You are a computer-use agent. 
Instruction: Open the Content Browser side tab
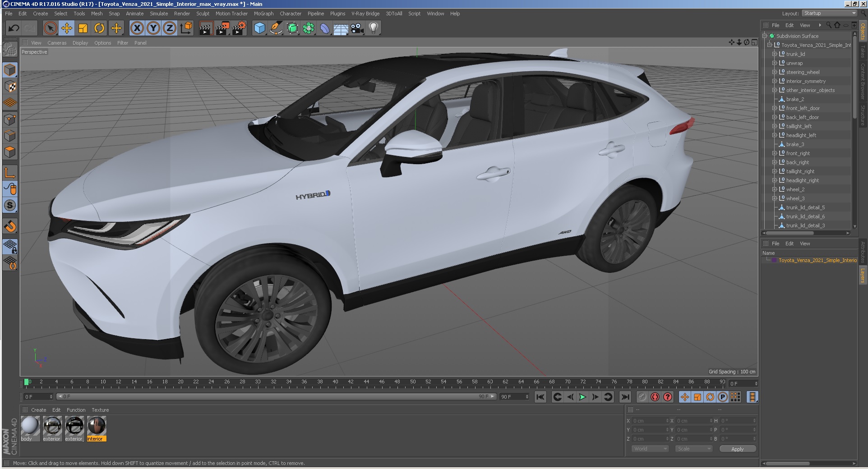coord(863,82)
